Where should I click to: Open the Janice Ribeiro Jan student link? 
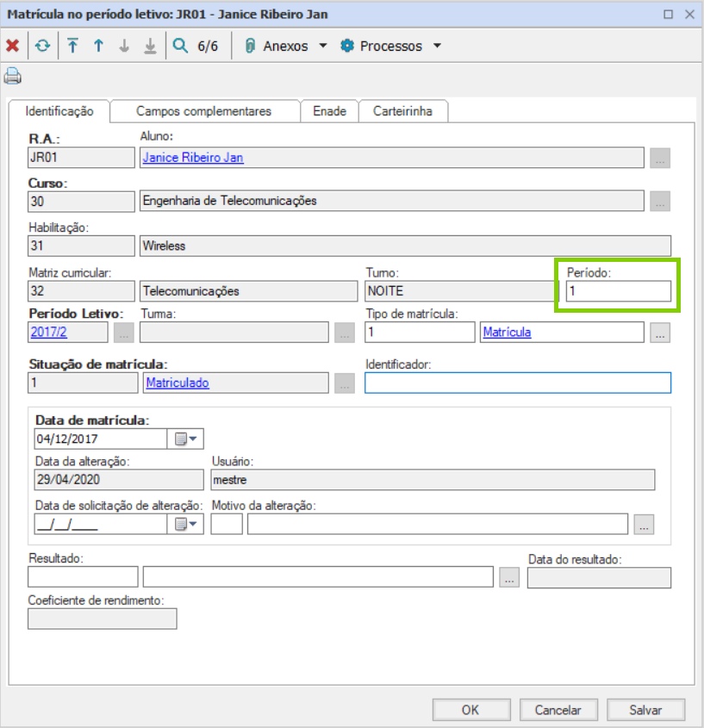click(x=193, y=158)
